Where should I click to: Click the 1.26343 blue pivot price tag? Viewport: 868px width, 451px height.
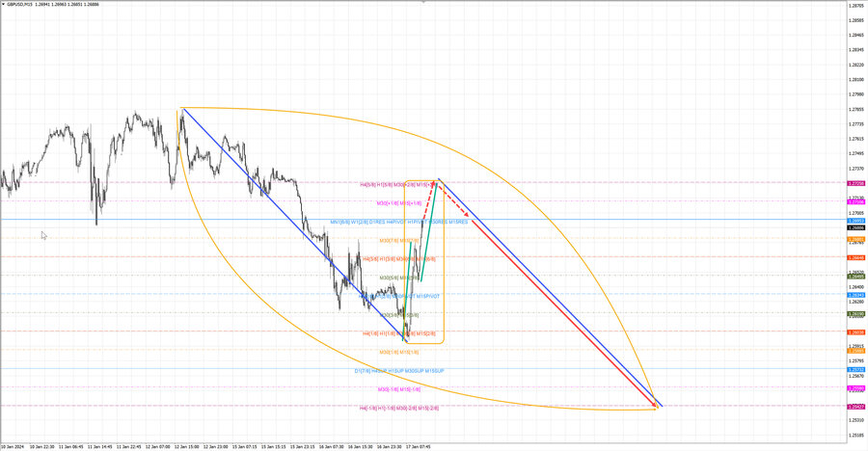855,295
